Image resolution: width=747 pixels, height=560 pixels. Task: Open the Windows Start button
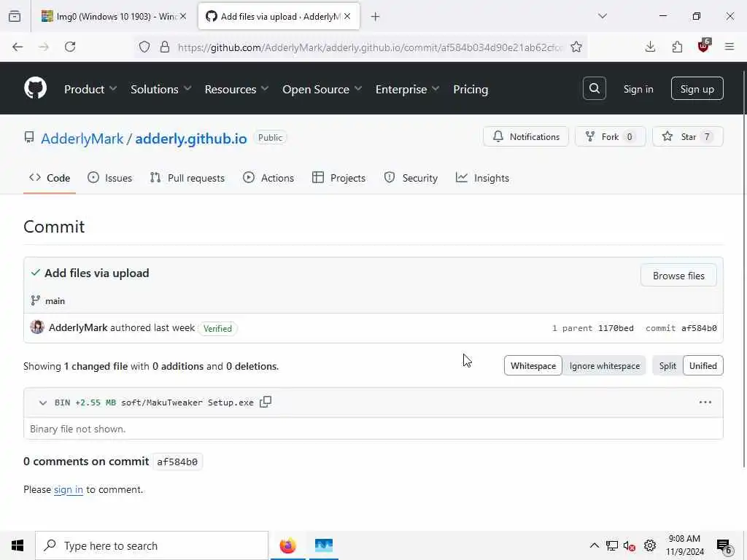18,545
